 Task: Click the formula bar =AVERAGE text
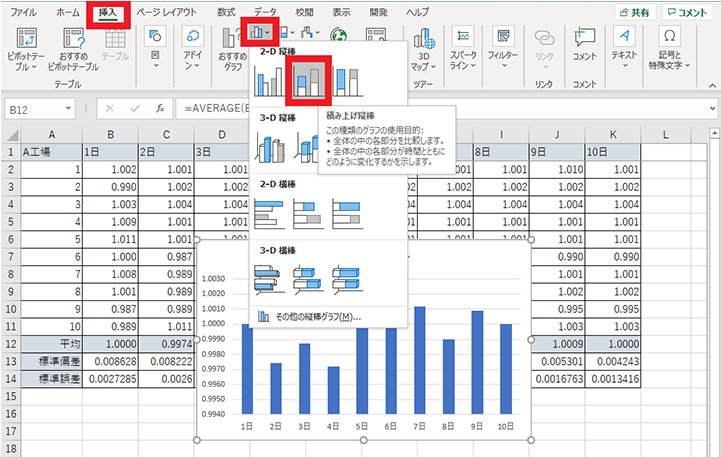(x=216, y=109)
